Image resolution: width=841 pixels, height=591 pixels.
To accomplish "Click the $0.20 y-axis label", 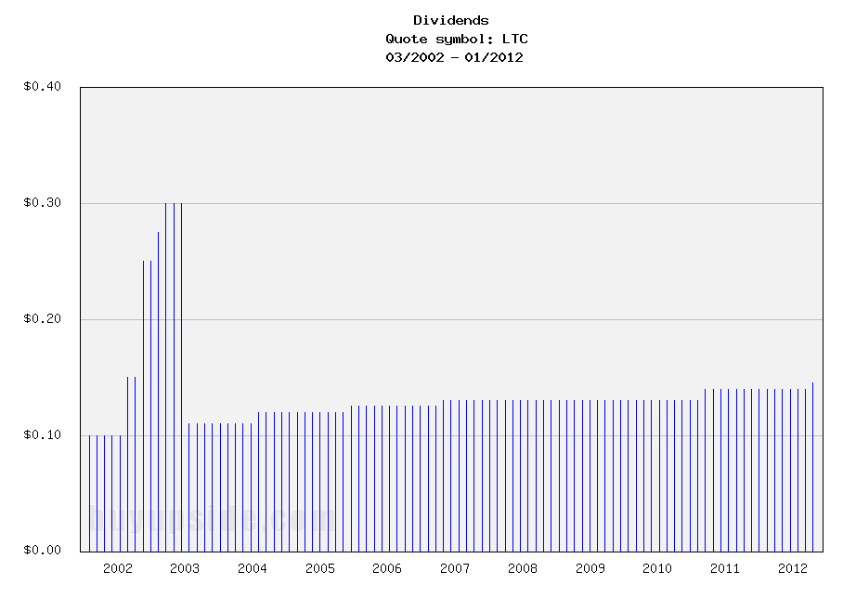I will click(42, 319).
